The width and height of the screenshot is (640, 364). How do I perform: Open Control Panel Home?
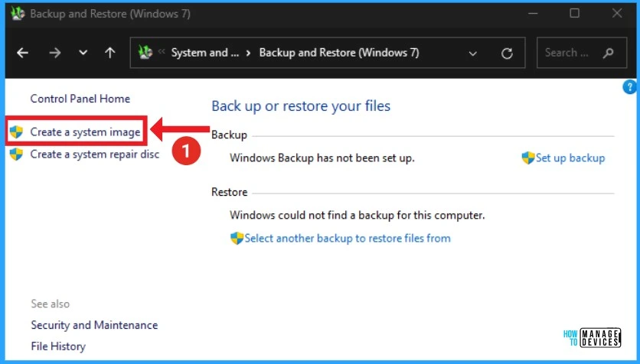point(80,99)
